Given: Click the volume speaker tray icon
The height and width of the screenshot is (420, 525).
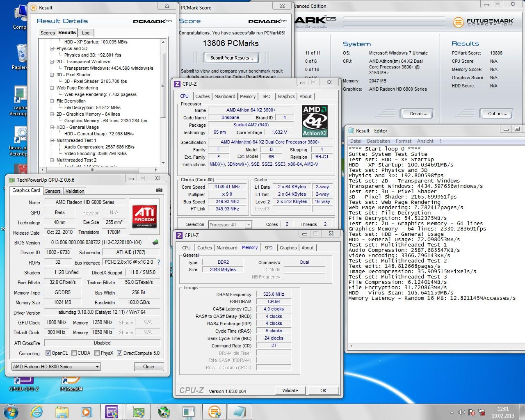Looking at the screenshot, I should click(x=461, y=412).
